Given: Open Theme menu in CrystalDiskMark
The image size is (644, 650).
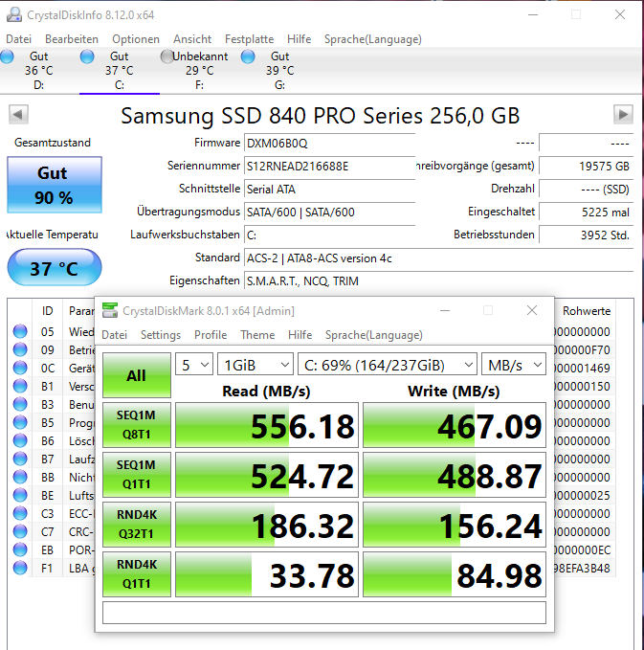Looking at the screenshot, I should click(257, 334).
